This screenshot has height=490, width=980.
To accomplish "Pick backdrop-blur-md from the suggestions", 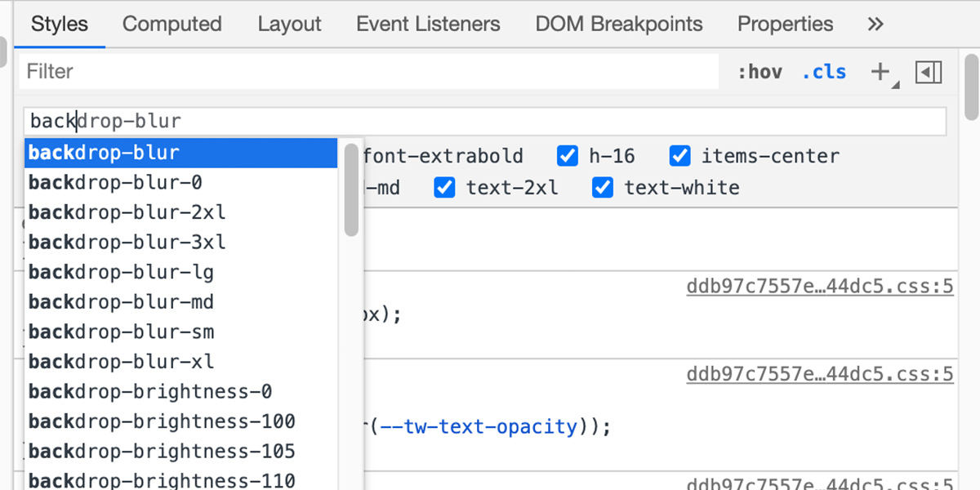I will pyautogui.click(x=180, y=302).
